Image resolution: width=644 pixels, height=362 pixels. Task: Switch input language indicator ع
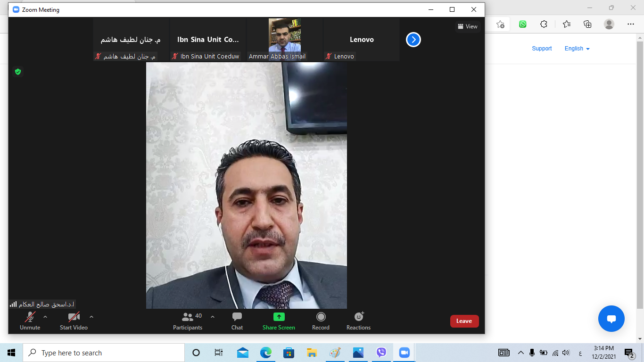point(580,353)
